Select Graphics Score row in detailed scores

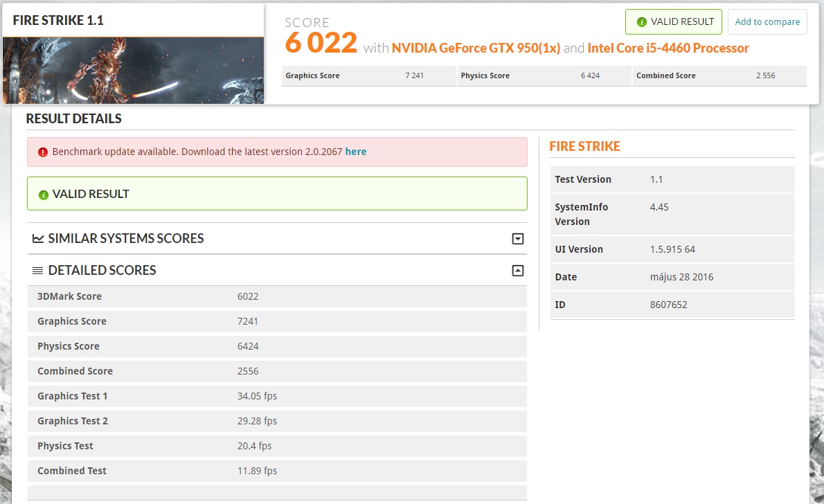(x=277, y=321)
